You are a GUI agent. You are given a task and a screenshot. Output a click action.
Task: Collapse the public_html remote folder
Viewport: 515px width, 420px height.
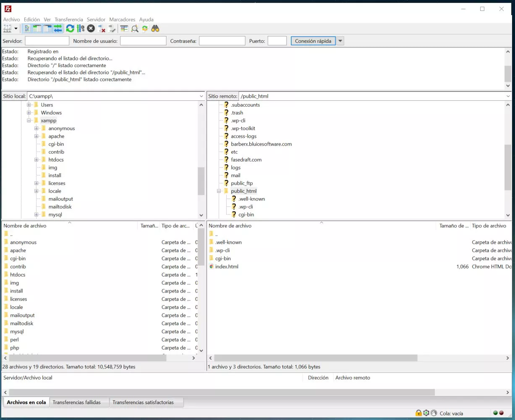tap(219, 191)
